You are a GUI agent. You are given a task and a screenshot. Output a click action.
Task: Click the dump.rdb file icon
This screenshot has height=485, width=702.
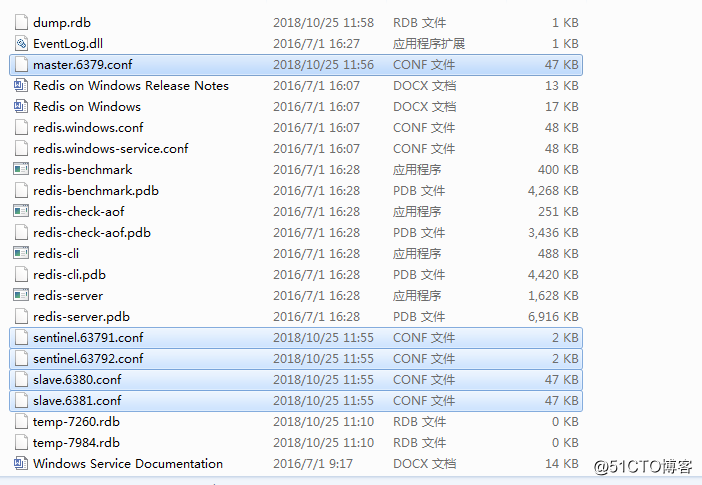pos(21,22)
